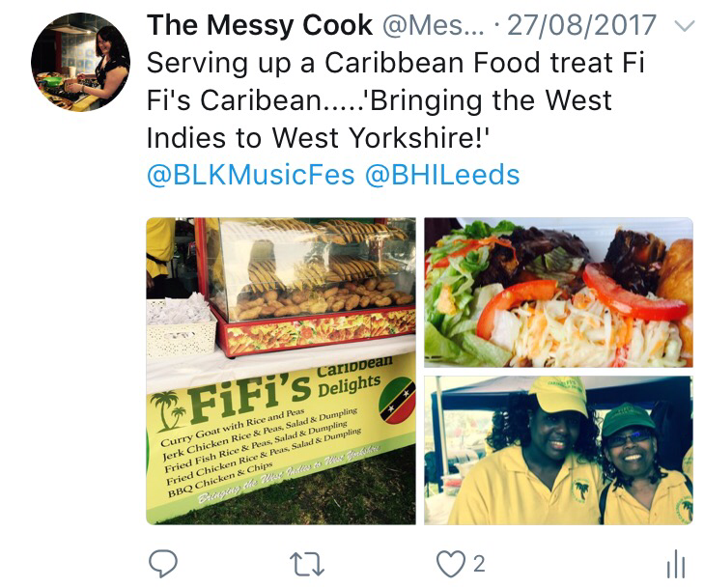
Task: Like the tweet with the heart icon
Action: pyautogui.click(x=451, y=564)
